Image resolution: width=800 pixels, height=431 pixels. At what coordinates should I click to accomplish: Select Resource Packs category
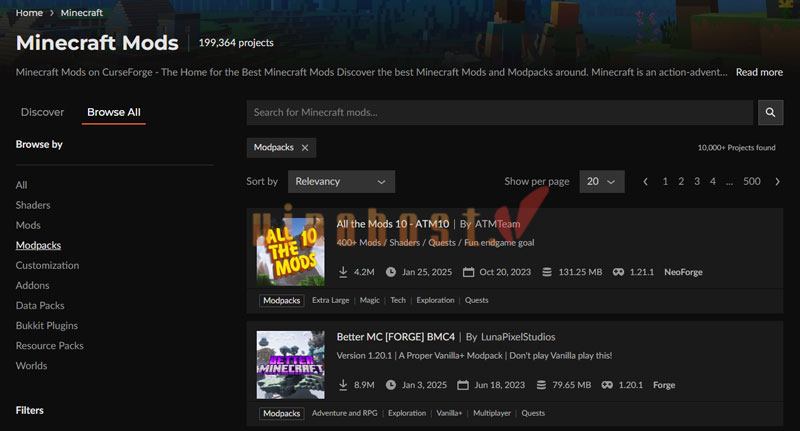(49, 346)
